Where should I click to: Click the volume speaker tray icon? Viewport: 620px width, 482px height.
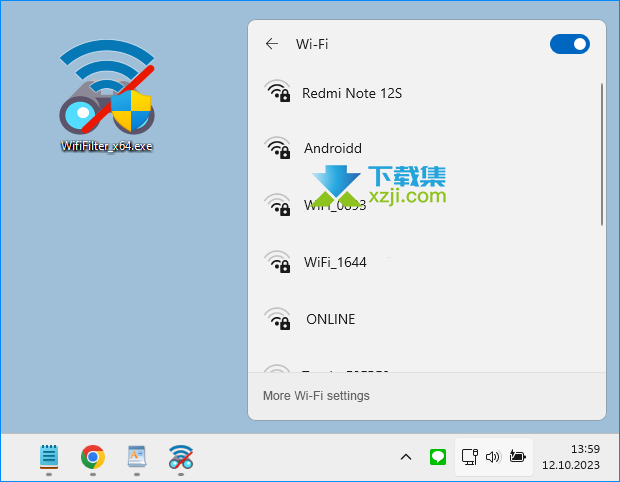(x=493, y=457)
